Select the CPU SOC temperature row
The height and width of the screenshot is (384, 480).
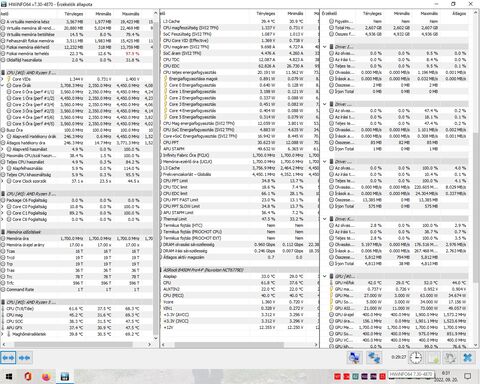77,321
